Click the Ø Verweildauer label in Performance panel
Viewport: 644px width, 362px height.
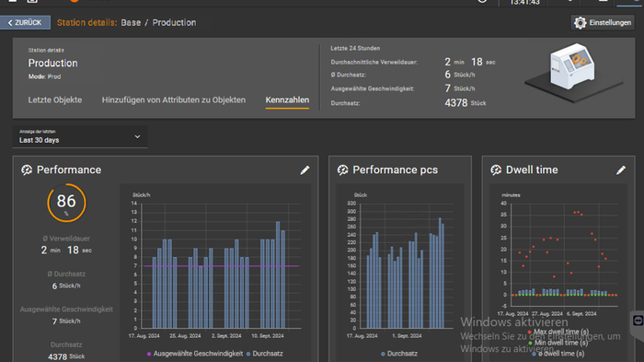tap(66, 239)
